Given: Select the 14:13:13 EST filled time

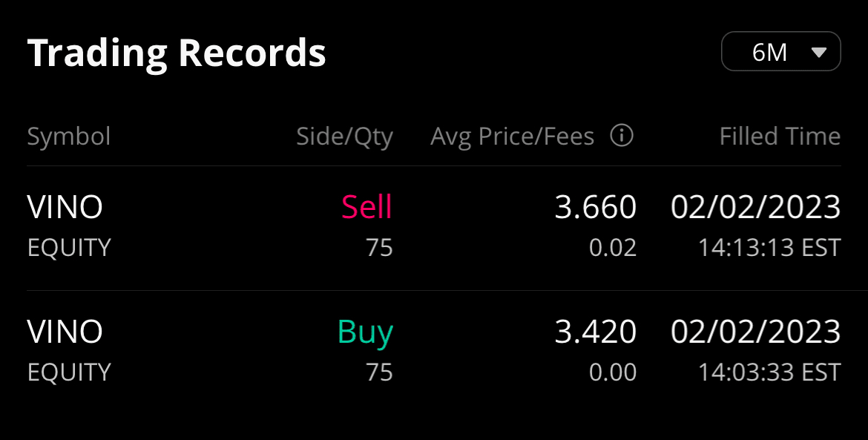Looking at the screenshot, I should (x=769, y=248).
